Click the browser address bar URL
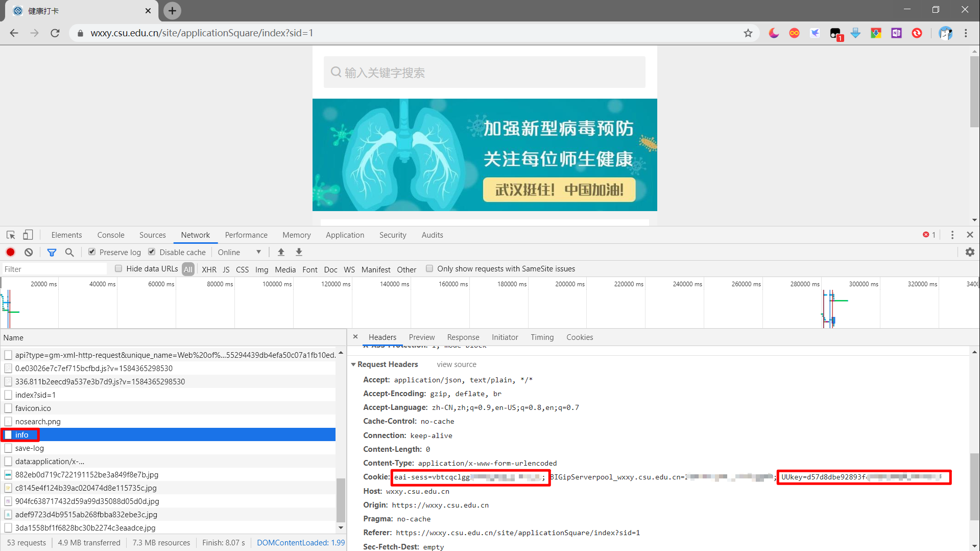This screenshot has width=980, height=551. point(202,33)
